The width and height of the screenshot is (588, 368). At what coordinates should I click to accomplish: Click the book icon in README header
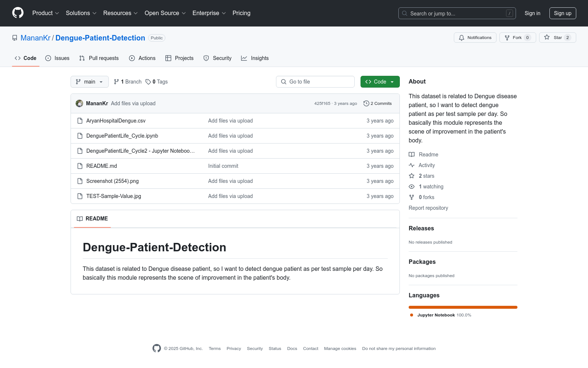point(80,219)
